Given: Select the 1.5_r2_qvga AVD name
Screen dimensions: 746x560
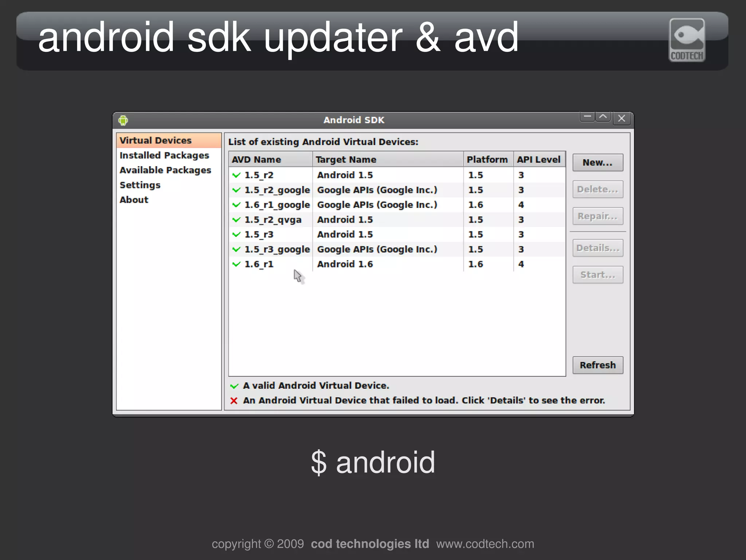Looking at the screenshot, I should pos(273,220).
